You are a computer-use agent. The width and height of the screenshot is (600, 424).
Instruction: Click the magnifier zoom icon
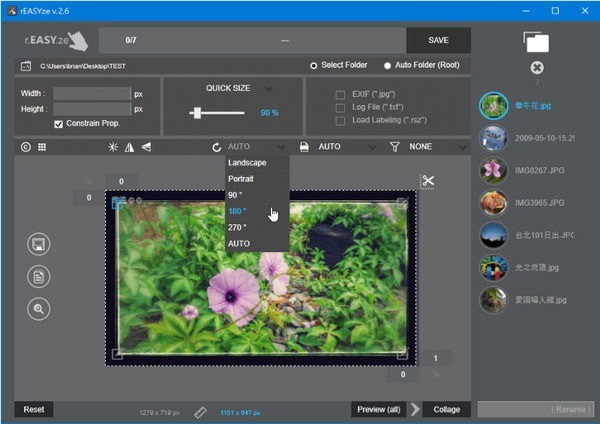(x=40, y=309)
